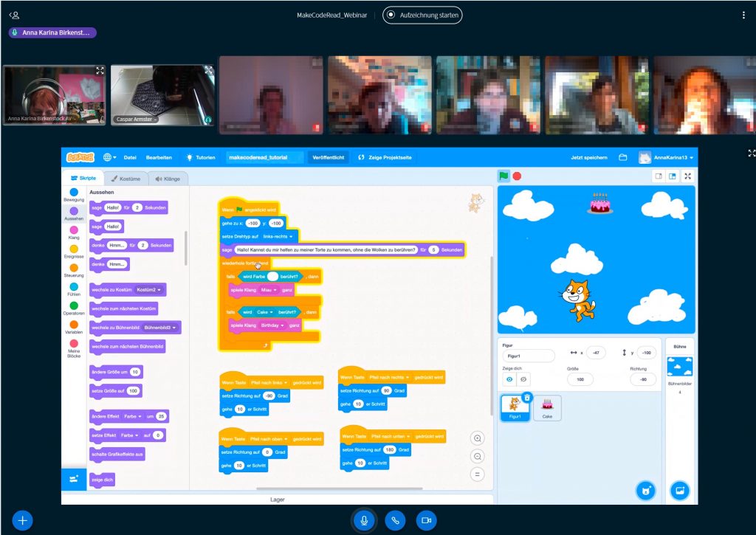Click the choose a backdrop button
756x535 pixels.
pyautogui.click(x=680, y=491)
